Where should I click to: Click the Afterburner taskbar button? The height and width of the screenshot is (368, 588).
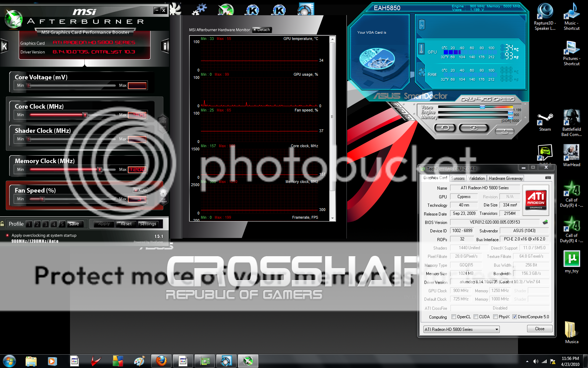click(x=248, y=361)
